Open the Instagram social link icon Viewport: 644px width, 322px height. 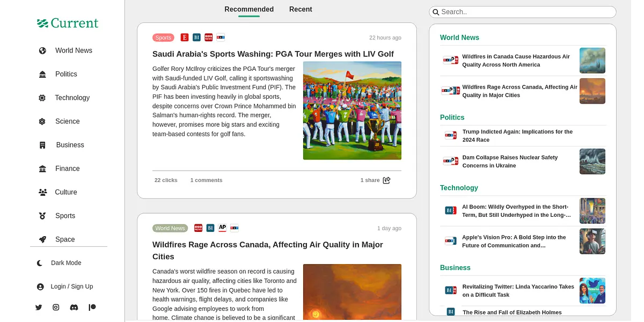[x=56, y=308]
